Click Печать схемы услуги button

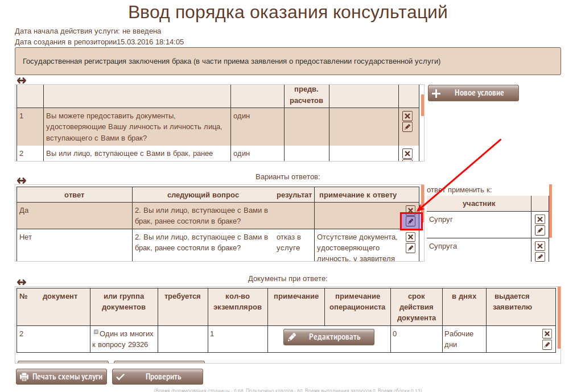61,377
